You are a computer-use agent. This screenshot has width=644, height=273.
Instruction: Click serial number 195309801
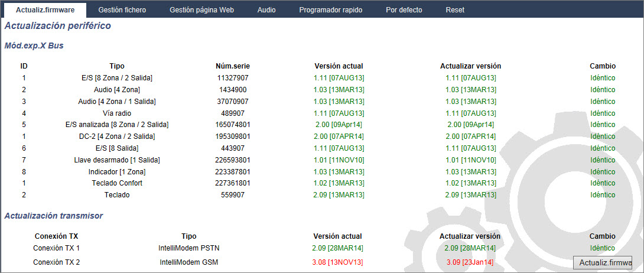point(233,136)
